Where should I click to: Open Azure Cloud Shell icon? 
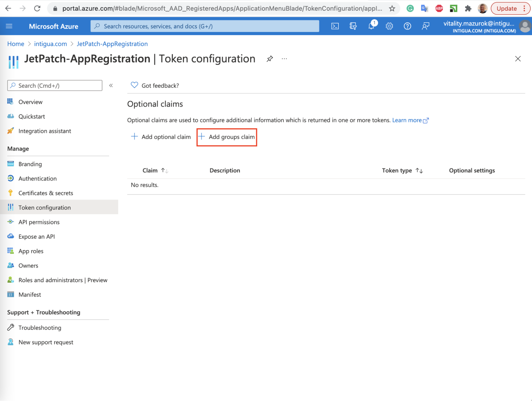[335, 26]
